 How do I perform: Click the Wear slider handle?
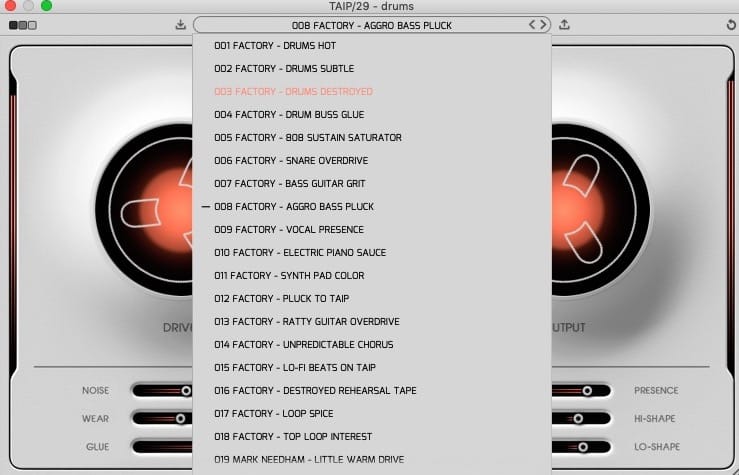[180, 418]
